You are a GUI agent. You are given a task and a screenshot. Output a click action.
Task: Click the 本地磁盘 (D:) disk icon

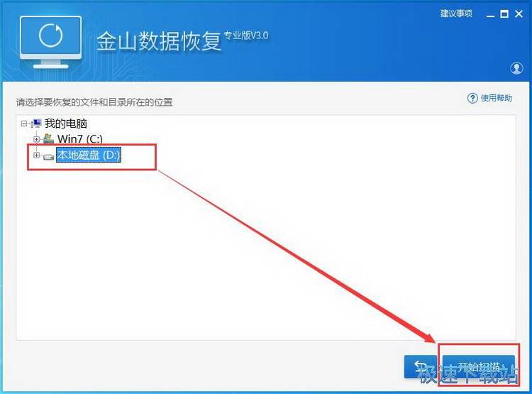pyautogui.click(x=48, y=156)
